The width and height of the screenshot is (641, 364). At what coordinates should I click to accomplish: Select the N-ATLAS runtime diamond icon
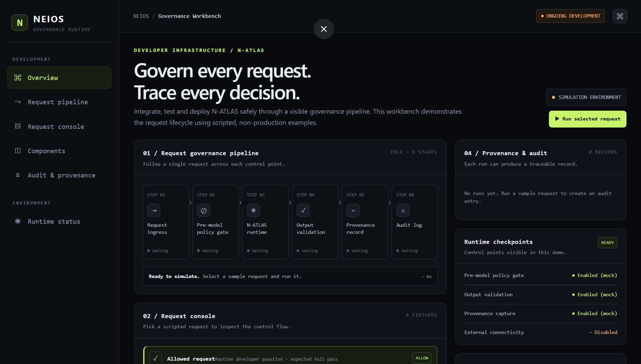coord(253,211)
